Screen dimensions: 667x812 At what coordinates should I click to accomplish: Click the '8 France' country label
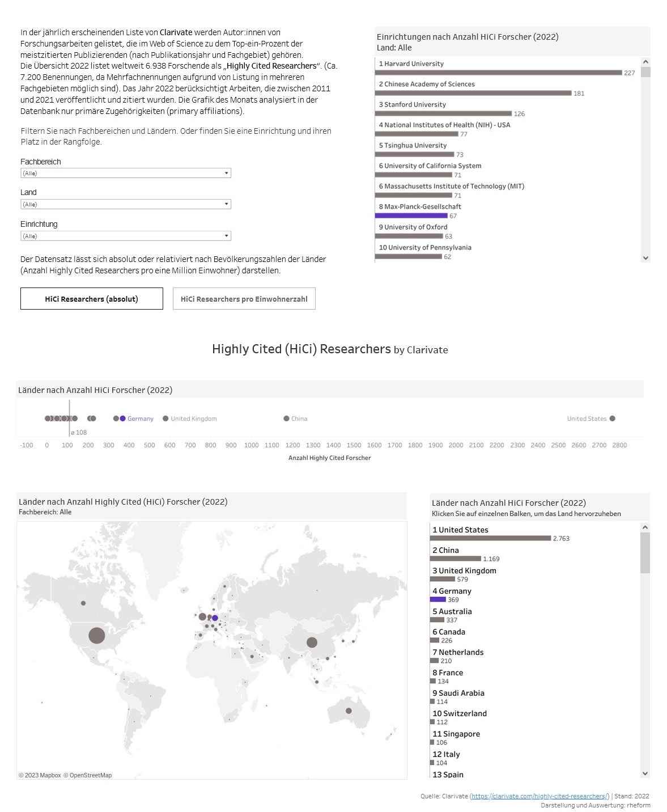[x=448, y=673]
